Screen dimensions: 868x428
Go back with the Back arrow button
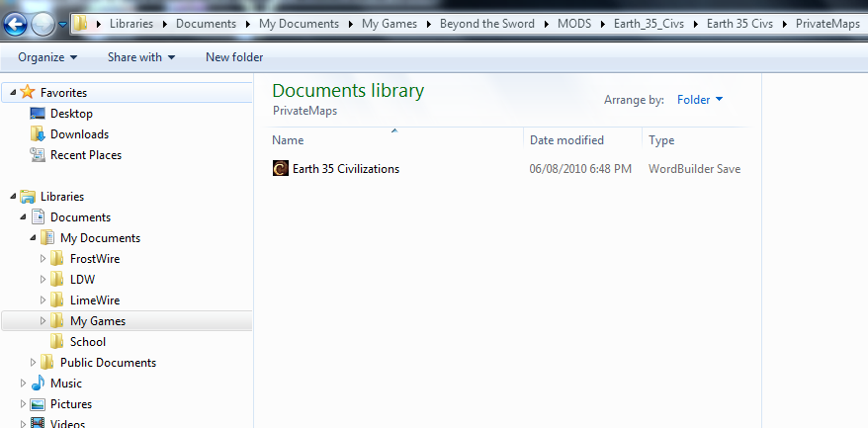click(15, 24)
